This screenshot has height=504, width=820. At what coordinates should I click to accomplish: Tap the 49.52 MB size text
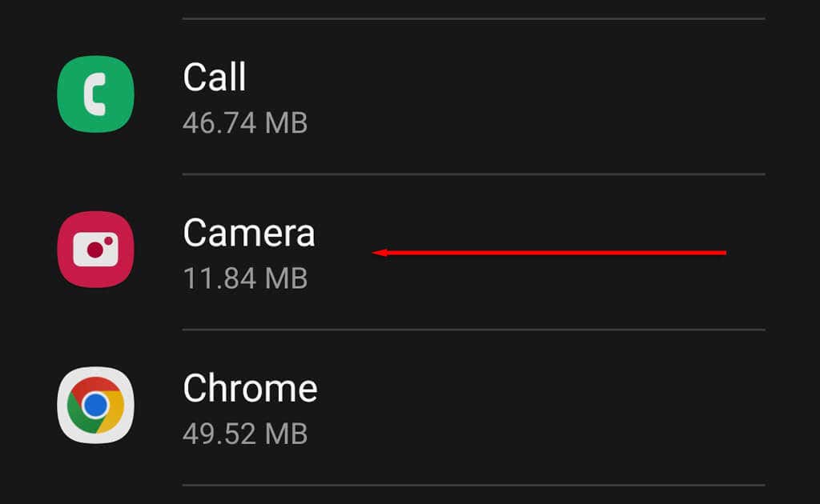coord(245,434)
